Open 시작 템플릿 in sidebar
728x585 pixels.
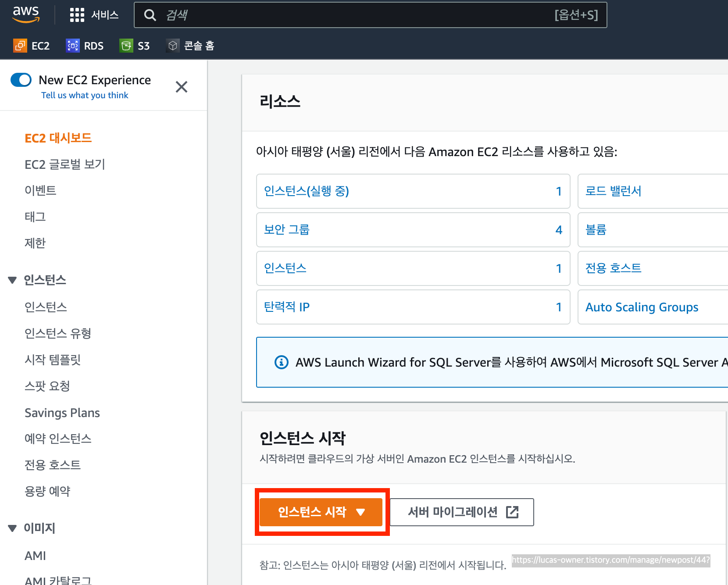coord(53,360)
